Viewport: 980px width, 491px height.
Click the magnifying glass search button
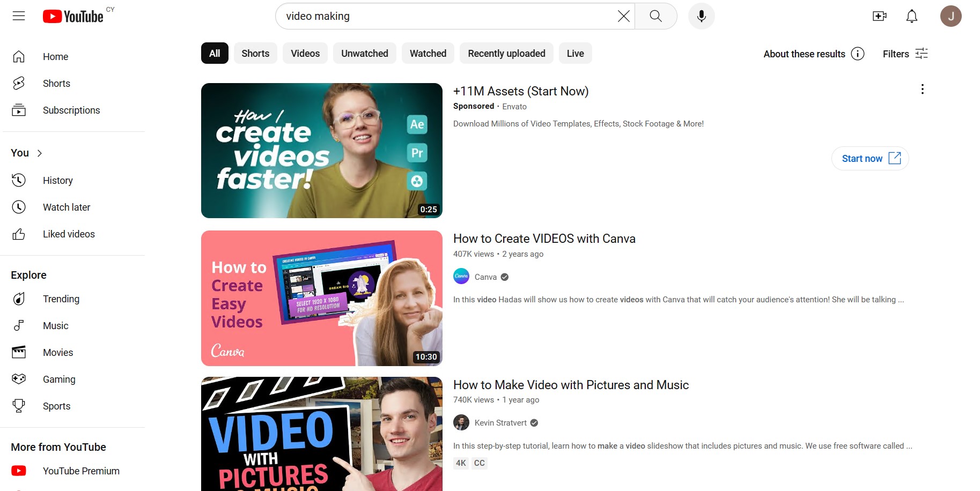click(x=655, y=16)
